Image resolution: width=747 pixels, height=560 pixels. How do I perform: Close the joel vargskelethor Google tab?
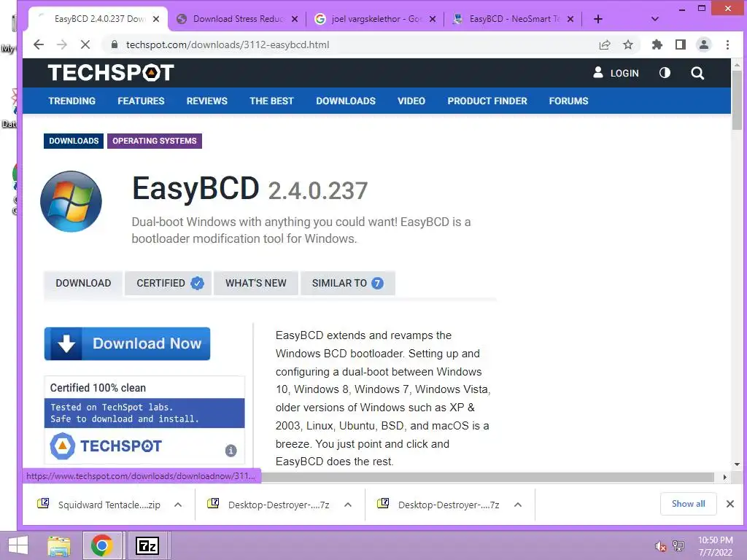(433, 19)
